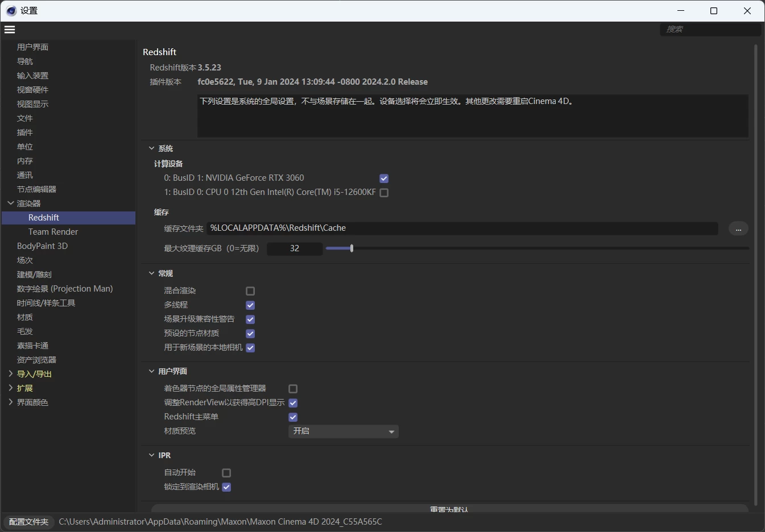Toggle the 混合渲染 checkbox
This screenshot has width=765, height=532.
pyautogui.click(x=250, y=291)
